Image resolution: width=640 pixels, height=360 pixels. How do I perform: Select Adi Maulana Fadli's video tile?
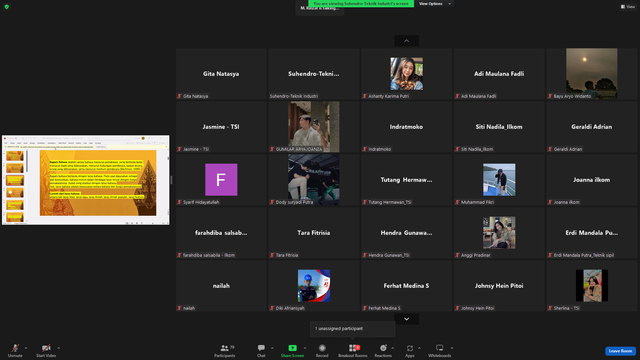(x=499, y=74)
